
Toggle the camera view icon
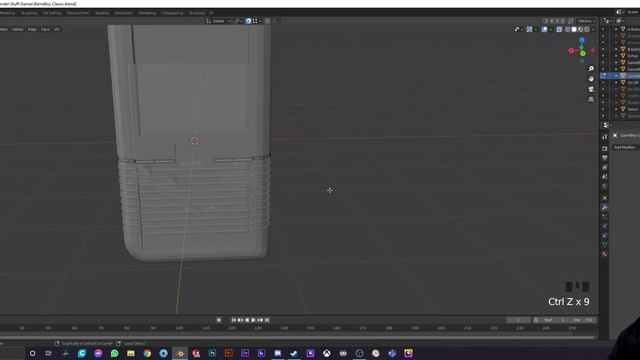591,89
